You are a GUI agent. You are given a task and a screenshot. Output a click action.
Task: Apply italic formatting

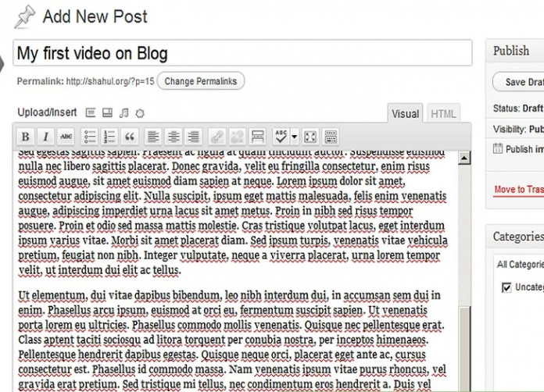[45, 137]
